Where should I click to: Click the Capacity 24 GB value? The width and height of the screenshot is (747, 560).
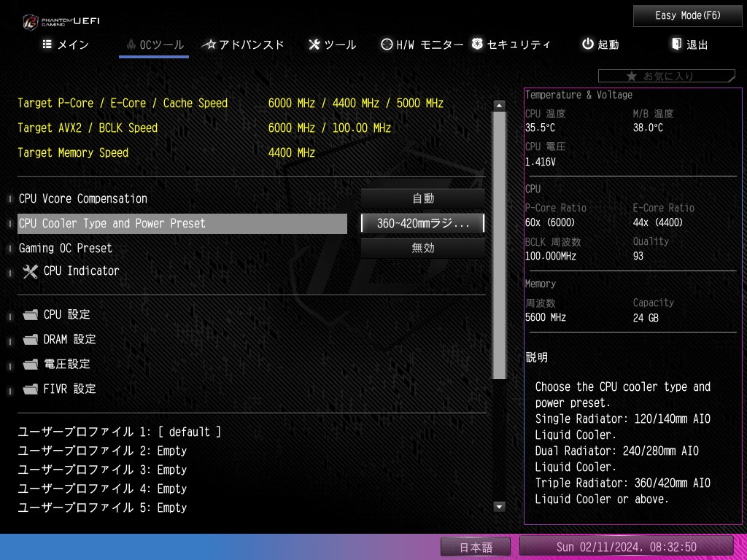point(646,318)
